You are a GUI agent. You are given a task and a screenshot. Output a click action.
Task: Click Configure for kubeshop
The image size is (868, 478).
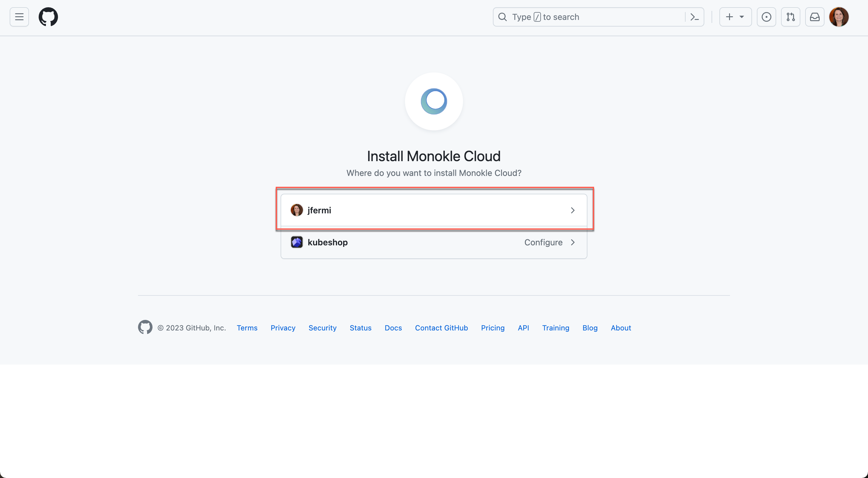tap(543, 242)
